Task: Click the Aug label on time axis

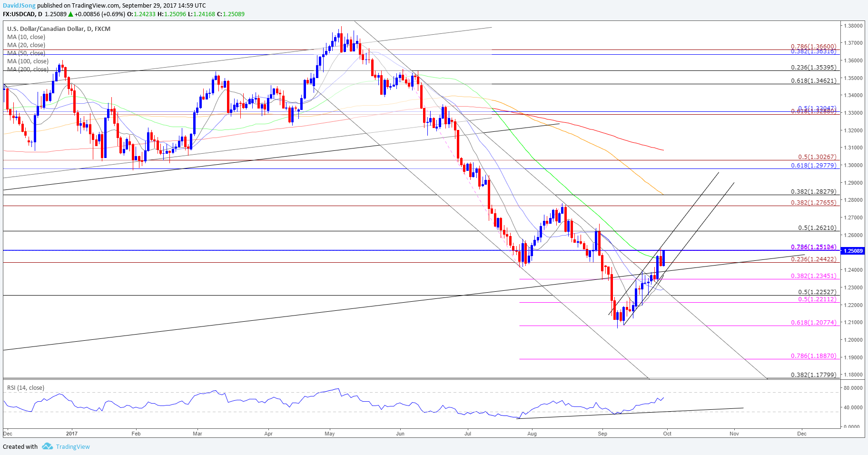Action: point(532,434)
